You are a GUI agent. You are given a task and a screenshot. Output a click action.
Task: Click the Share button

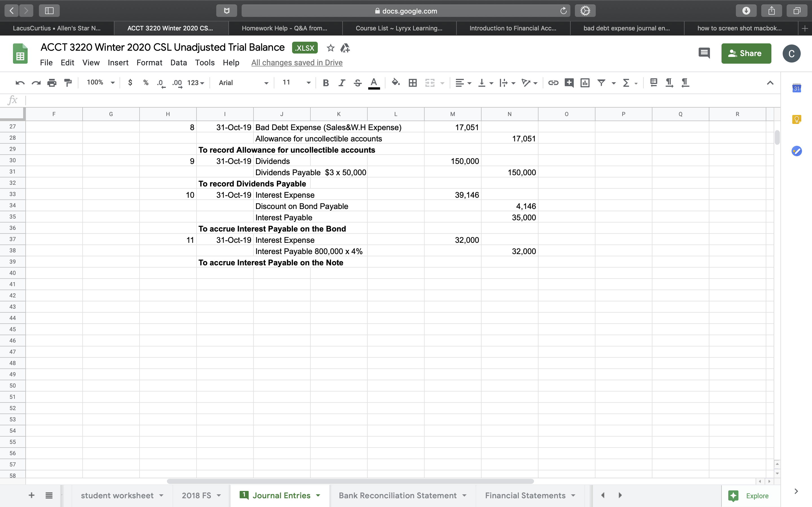746,53
